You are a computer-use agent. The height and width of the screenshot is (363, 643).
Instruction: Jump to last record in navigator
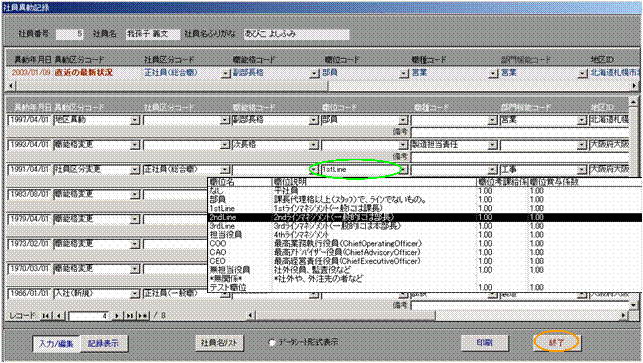(x=130, y=315)
